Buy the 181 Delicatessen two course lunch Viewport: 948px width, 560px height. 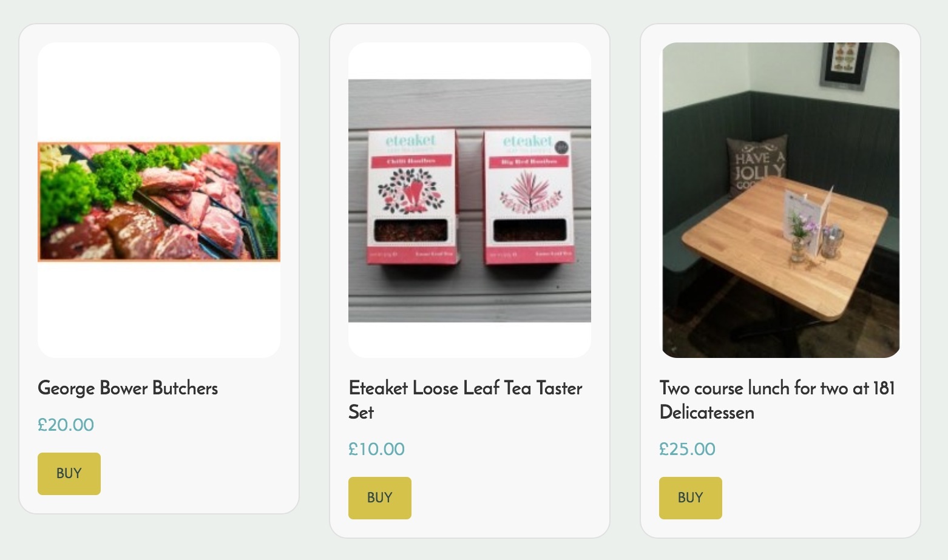tap(691, 498)
